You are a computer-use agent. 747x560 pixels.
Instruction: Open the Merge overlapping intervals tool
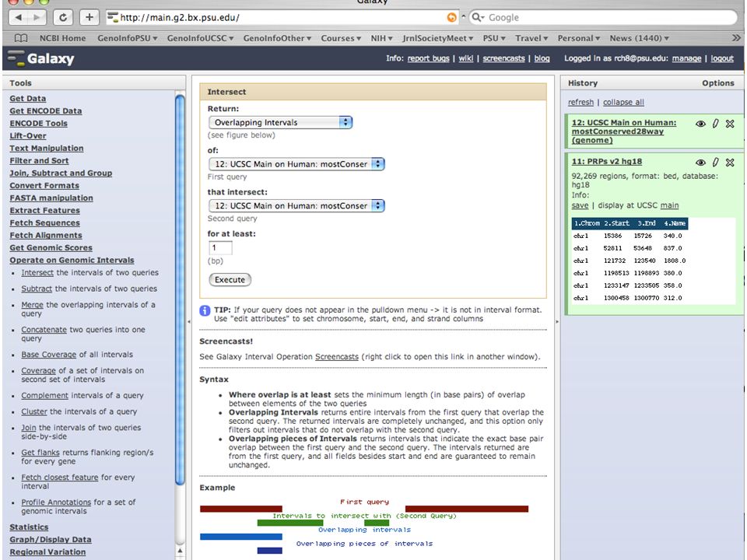tap(32, 305)
